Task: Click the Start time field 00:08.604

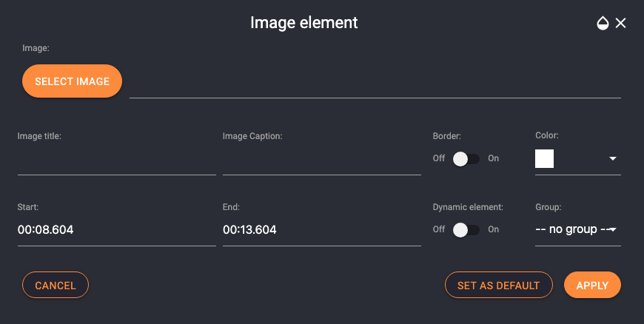Action: pyautogui.click(x=117, y=229)
